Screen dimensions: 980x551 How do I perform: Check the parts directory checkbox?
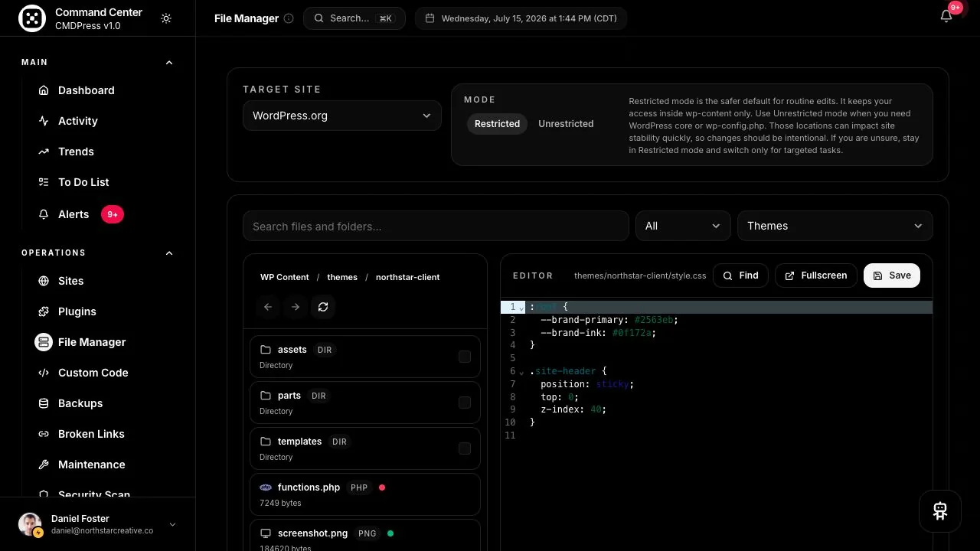(x=465, y=403)
